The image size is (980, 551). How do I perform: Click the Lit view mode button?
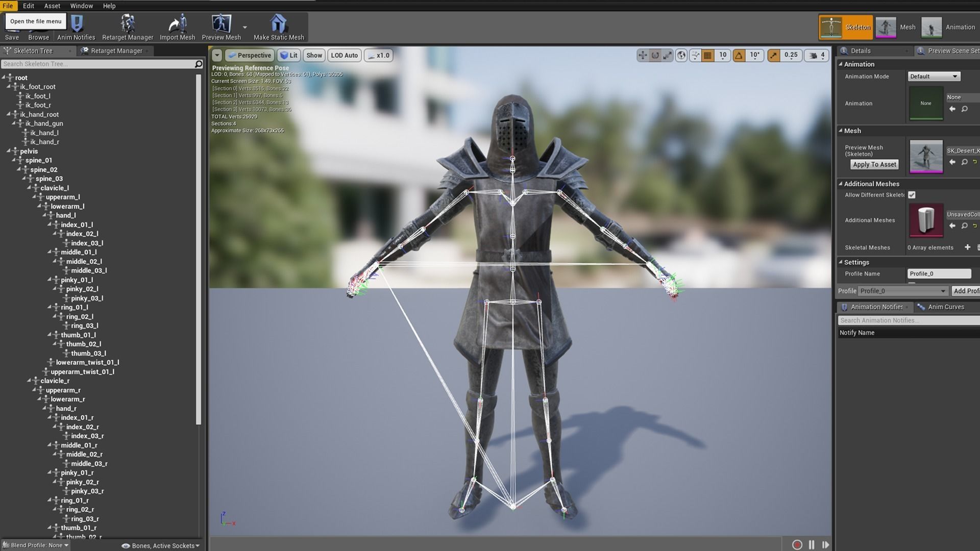click(289, 55)
